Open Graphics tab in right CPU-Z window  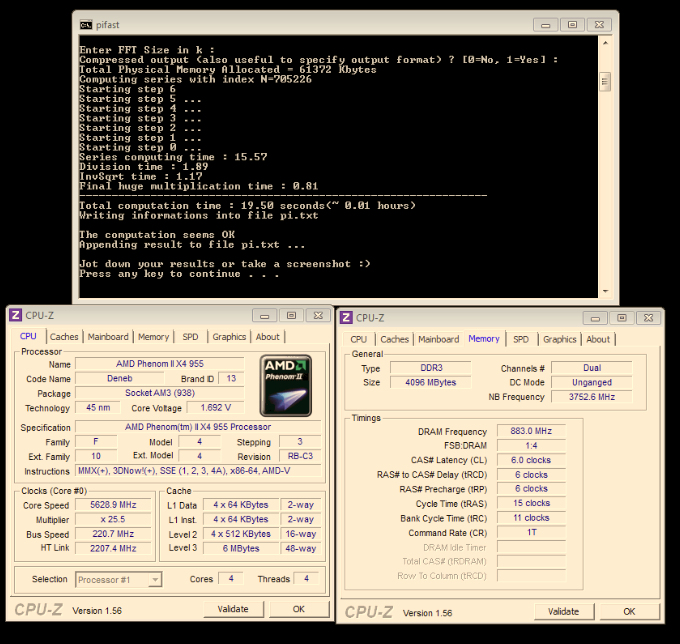559,339
